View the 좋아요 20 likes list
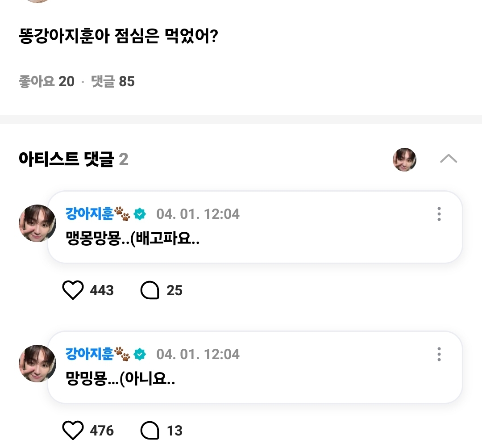482x448 pixels. 46,82
